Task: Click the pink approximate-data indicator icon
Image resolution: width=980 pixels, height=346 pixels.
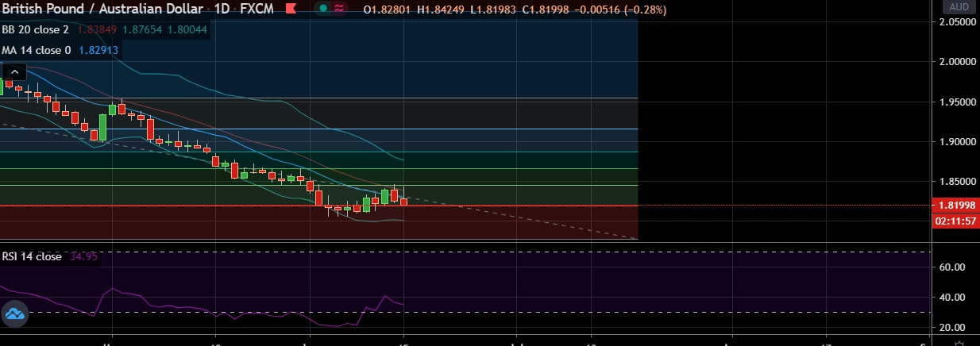Action: click(x=339, y=10)
